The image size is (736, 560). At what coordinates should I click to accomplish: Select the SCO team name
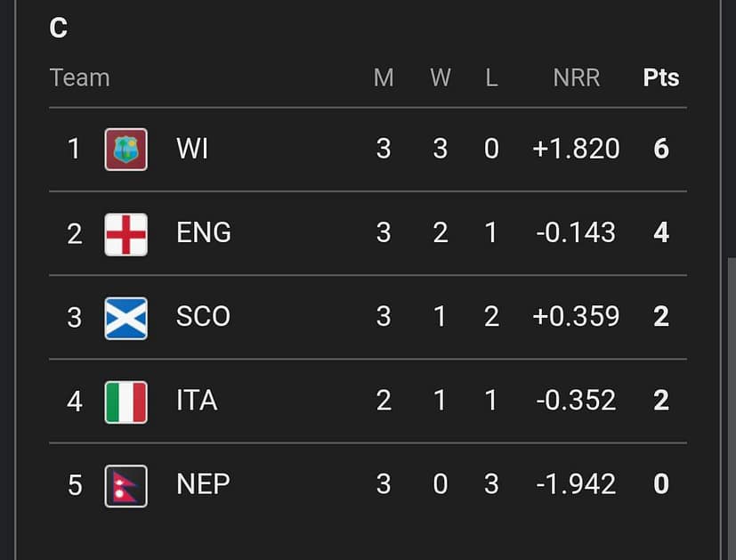coord(204,318)
